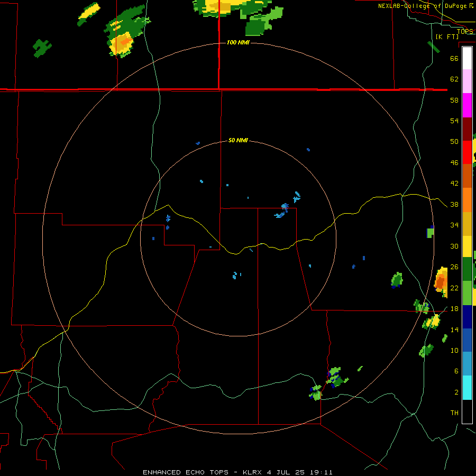Screen dimensions: 476x476
Task: Click the '100 NMI' range ring label
Action: click(238, 42)
